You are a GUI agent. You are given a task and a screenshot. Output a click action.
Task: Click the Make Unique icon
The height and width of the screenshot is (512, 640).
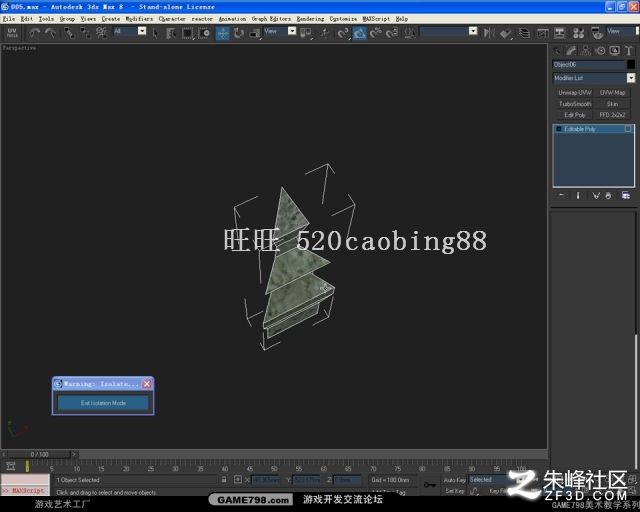596,196
